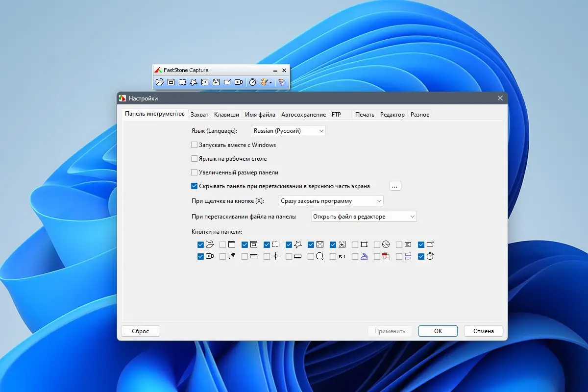
Task: Open the Язык (Language) dropdown
Action: pyautogui.click(x=288, y=131)
